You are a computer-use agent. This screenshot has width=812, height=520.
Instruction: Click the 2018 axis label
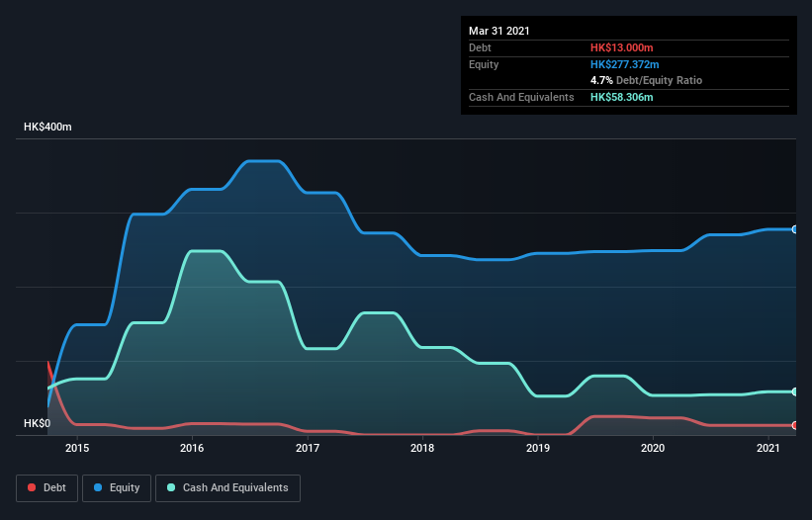pos(422,448)
